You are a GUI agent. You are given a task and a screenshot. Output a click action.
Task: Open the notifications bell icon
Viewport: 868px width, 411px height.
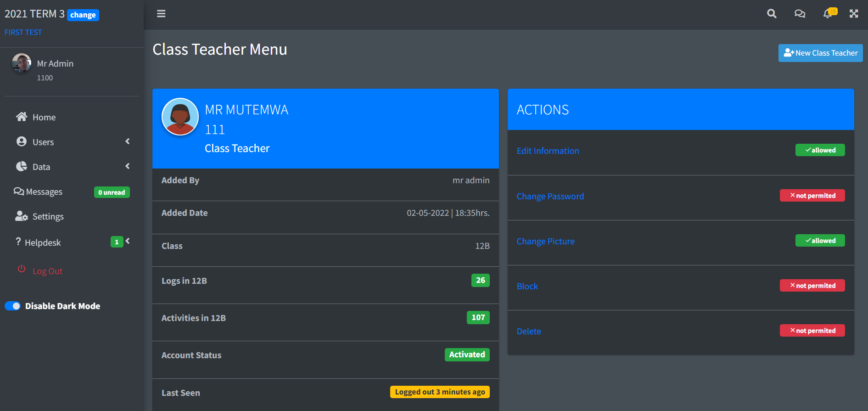pyautogui.click(x=828, y=14)
